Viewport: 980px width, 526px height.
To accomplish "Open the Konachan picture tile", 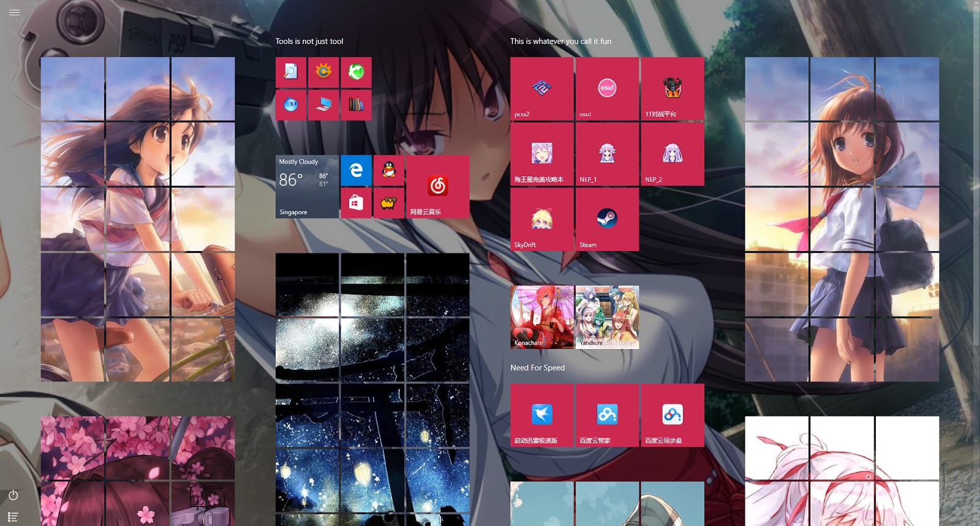I will 542,317.
